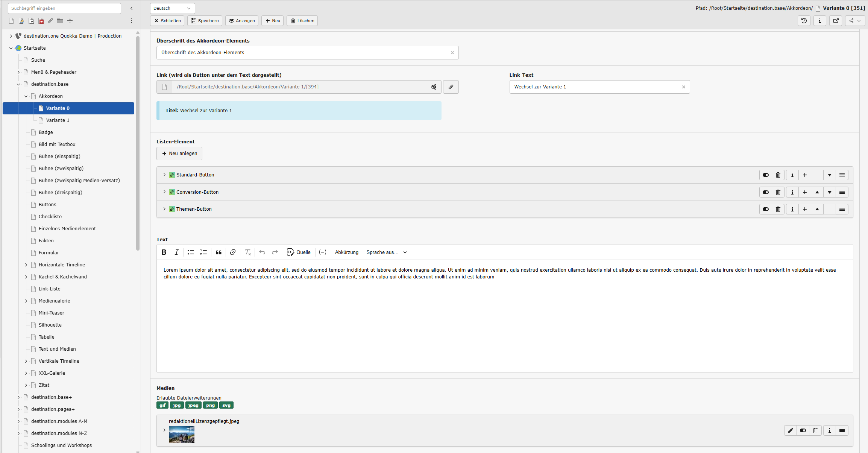Open the versions history icon in the top right

(804, 21)
